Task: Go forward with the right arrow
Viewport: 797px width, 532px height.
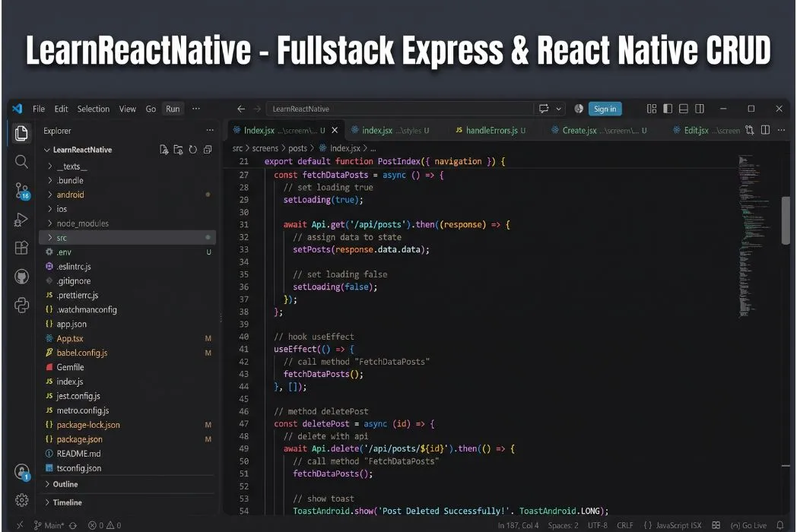Action: pyautogui.click(x=257, y=109)
